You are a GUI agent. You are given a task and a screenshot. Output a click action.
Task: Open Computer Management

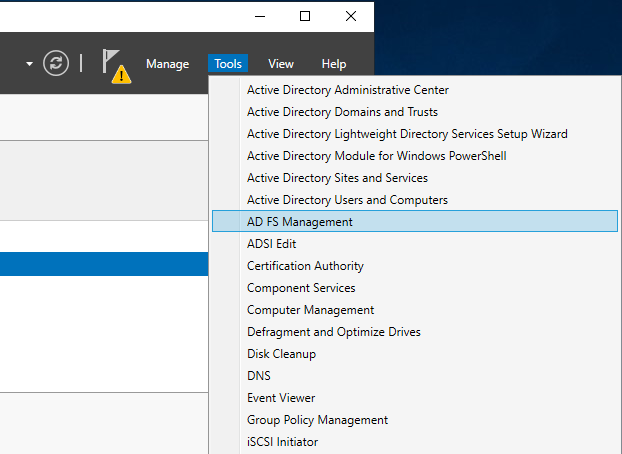[310, 310]
